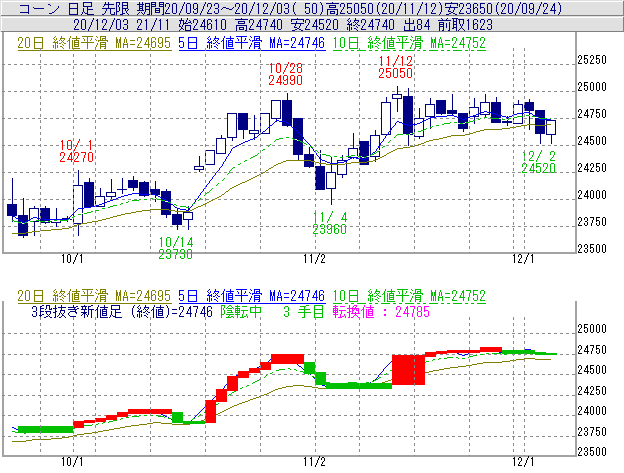Click the 前取1623 value in header
Image resolution: width=624 pixels, height=473 pixels.
coord(465,25)
